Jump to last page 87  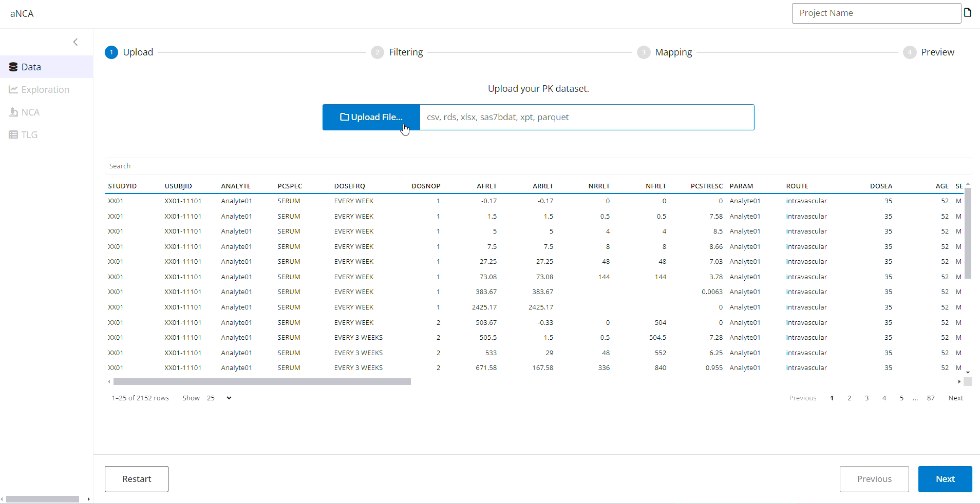click(931, 398)
